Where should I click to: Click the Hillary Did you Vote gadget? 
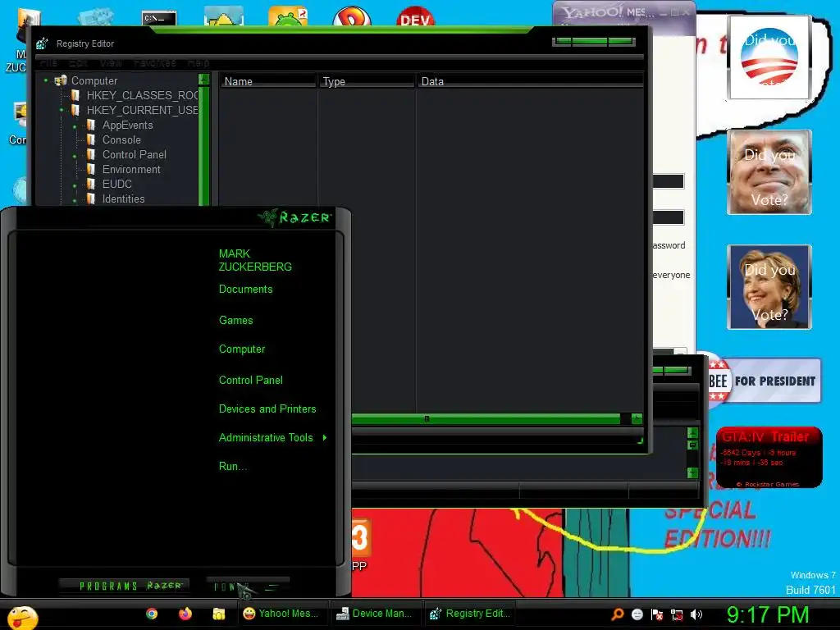769,287
